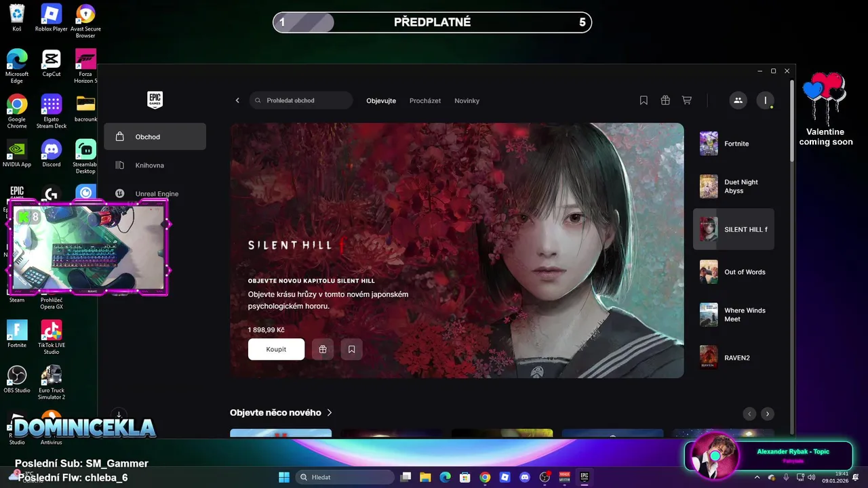The height and width of the screenshot is (488, 868).
Task: Open Elgato Stream Deck desktop shortcut
Action: click(52, 112)
